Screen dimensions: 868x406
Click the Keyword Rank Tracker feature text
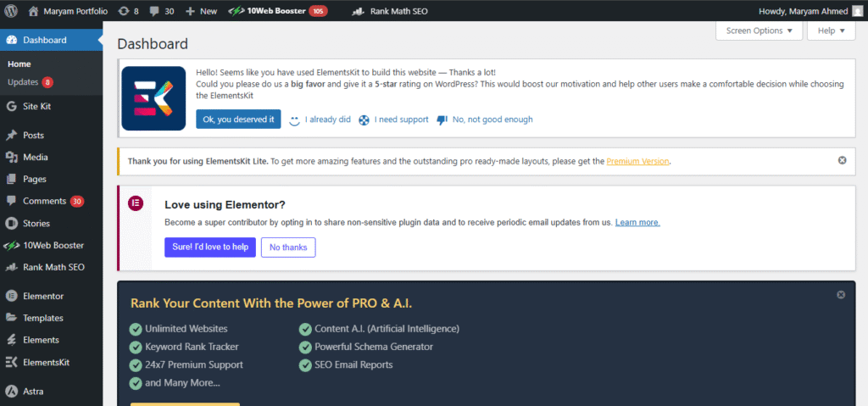(x=192, y=347)
